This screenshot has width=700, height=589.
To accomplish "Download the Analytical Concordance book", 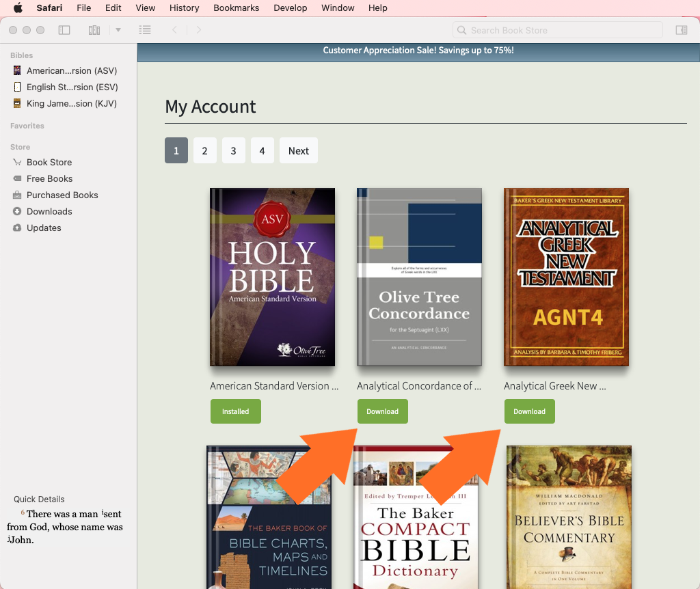I will tap(383, 411).
